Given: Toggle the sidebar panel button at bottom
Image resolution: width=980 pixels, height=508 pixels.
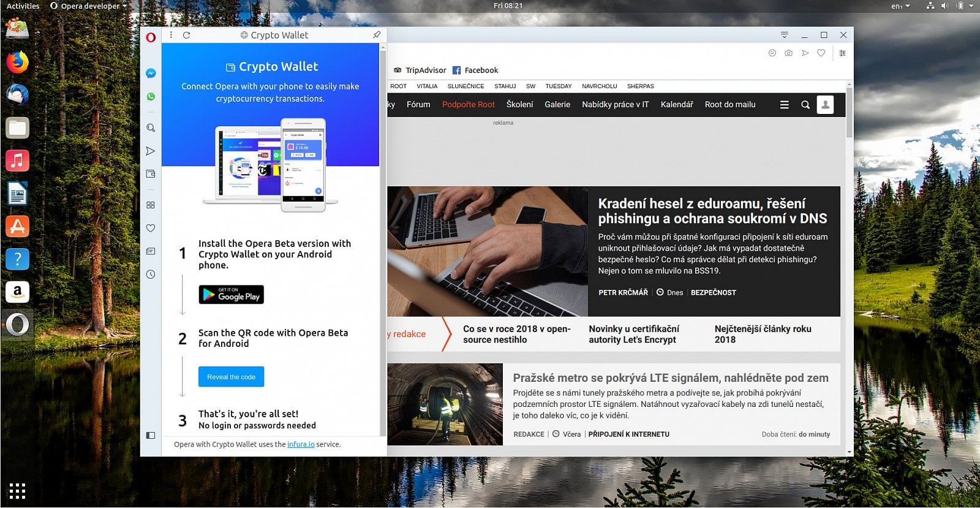Looking at the screenshot, I should click(151, 435).
